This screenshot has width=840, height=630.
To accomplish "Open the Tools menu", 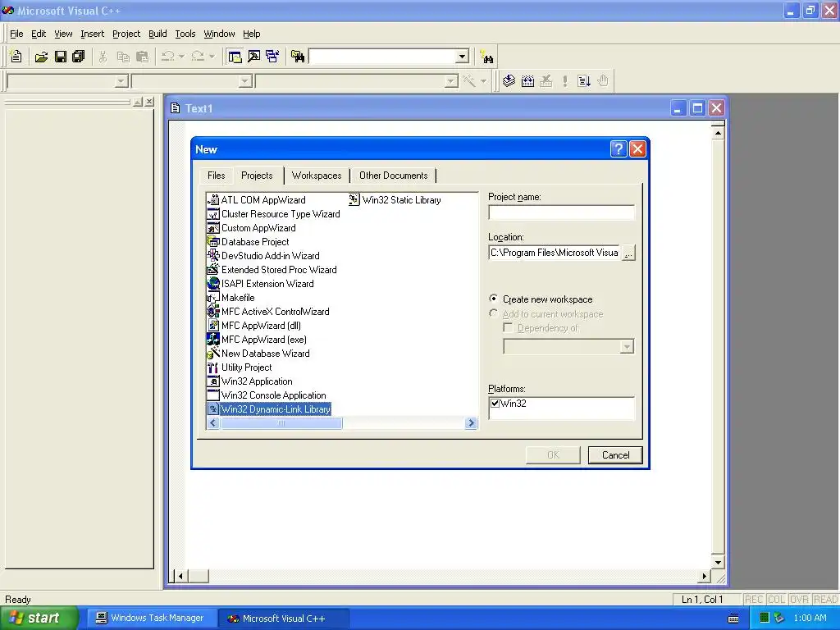I will pos(185,34).
